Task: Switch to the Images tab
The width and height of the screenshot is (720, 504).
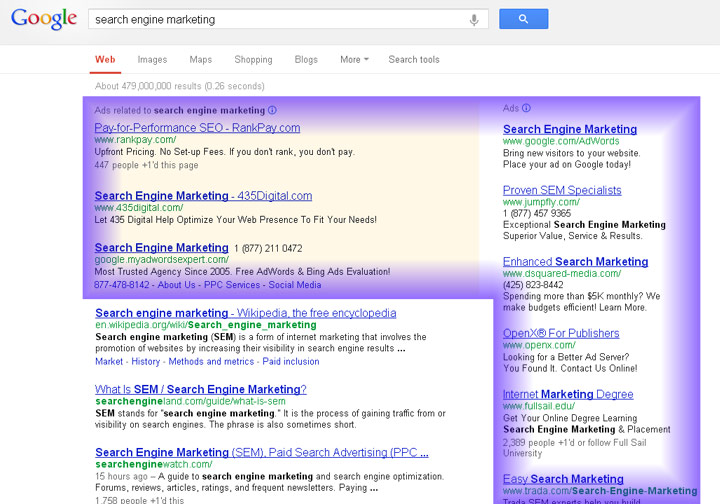Action: [152, 60]
